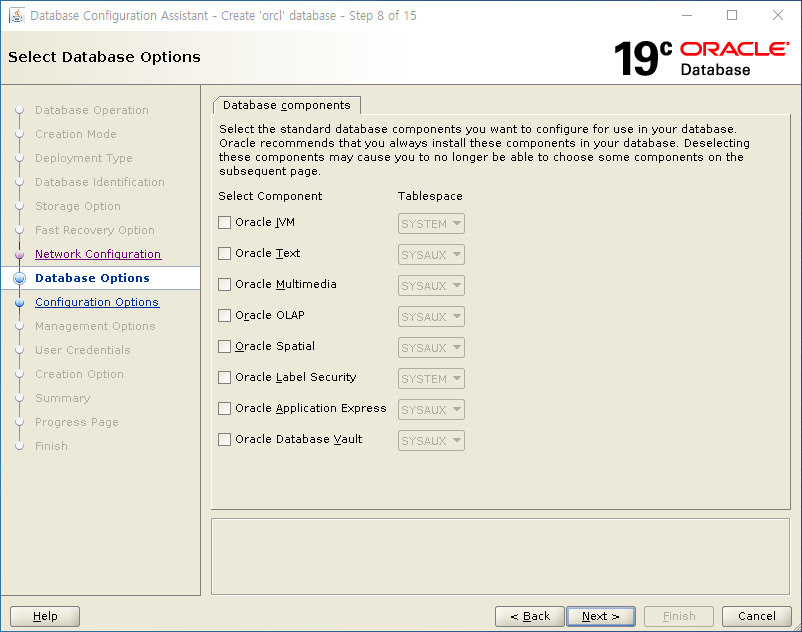The width and height of the screenshot is (802, 632).
Task: Maximize the Database Configuration Assistant window
Action: click(x=732, y=15)
